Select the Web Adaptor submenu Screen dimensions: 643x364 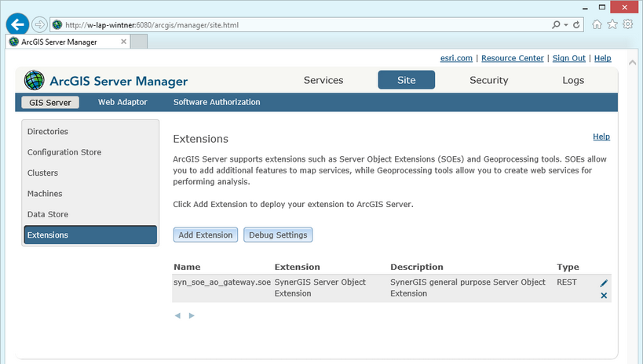[122, 102]
